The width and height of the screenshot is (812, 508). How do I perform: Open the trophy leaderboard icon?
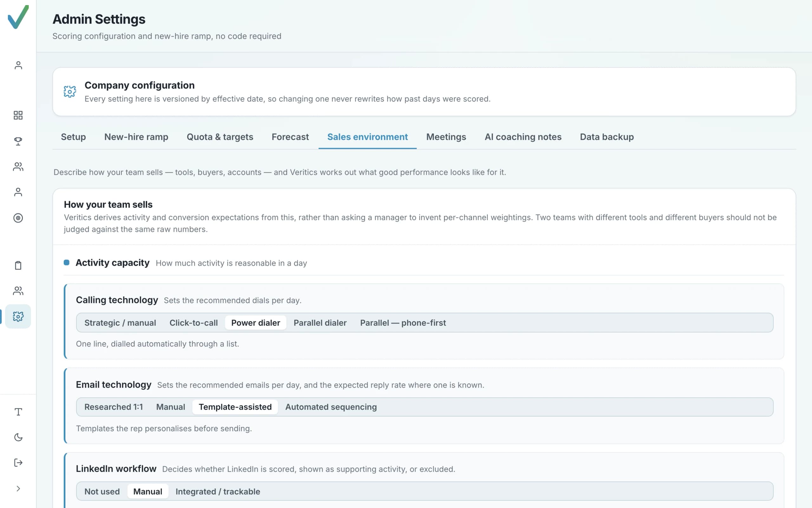pyautogui.click(x=18, y=141)
